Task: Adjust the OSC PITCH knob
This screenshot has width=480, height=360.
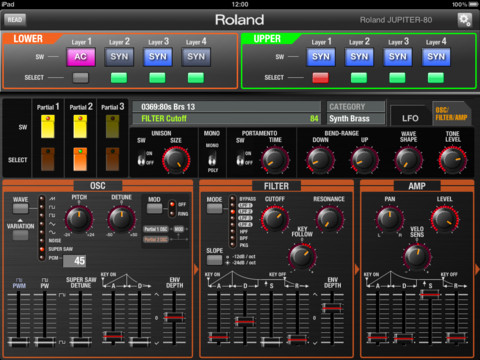Action: pyautogui.click(x=79, y=219)
